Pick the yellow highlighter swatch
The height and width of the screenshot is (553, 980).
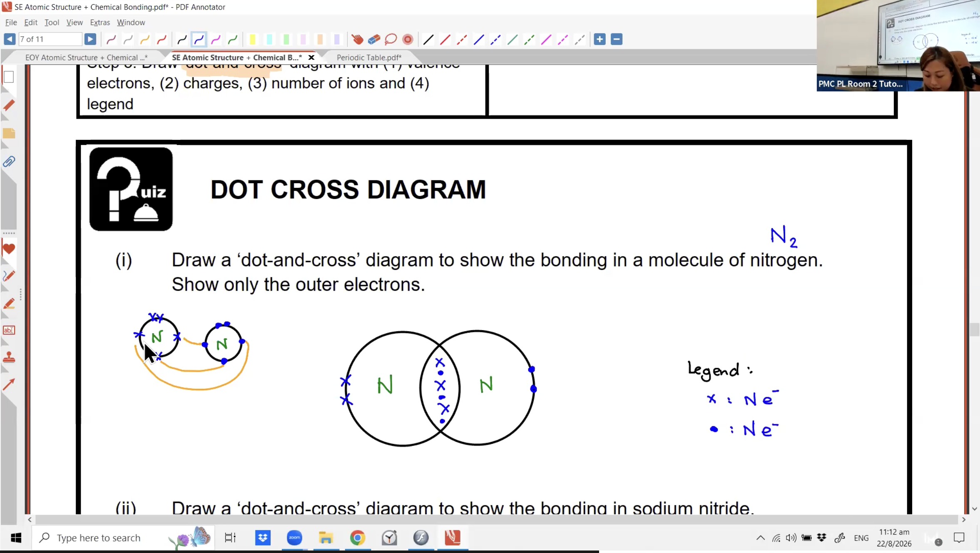pyautogui.click(x=252, y=40)
